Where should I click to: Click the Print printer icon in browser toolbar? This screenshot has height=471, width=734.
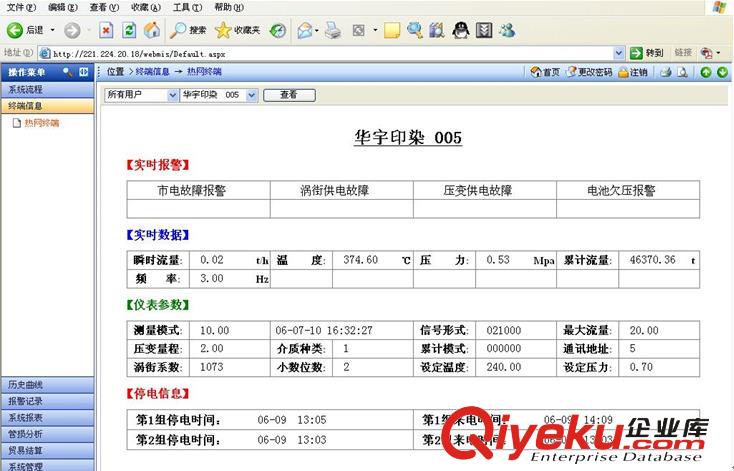pos(333,30)
